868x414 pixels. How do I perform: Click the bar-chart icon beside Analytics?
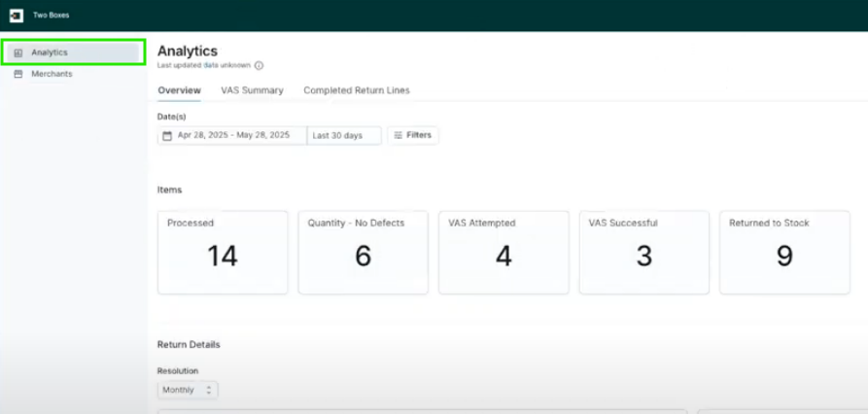pos(18,52)
